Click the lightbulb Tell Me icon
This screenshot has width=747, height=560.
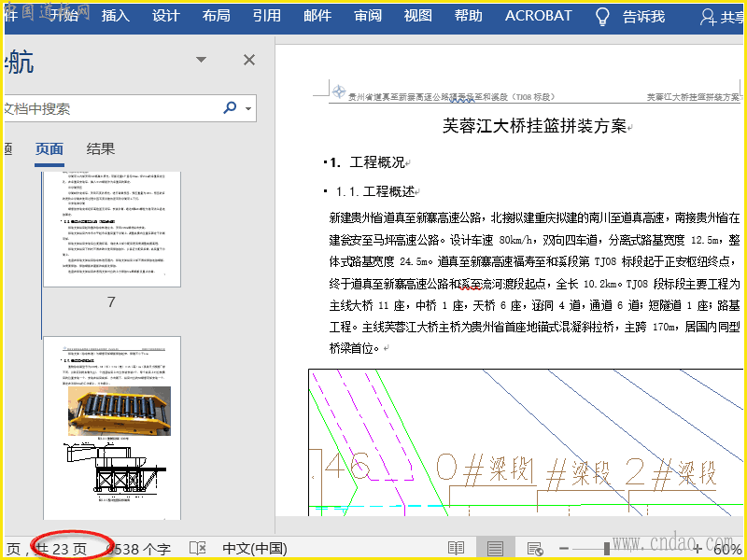[602, 16]
